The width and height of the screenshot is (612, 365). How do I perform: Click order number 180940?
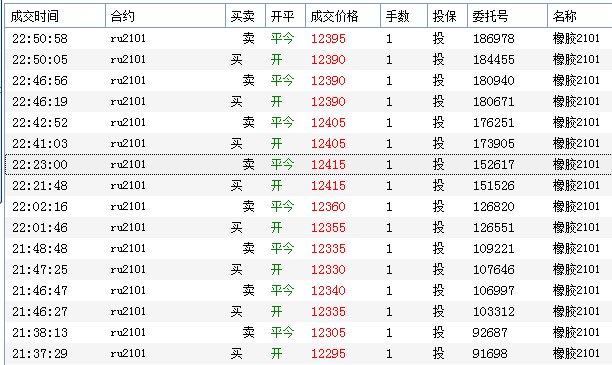click(494, 81)
